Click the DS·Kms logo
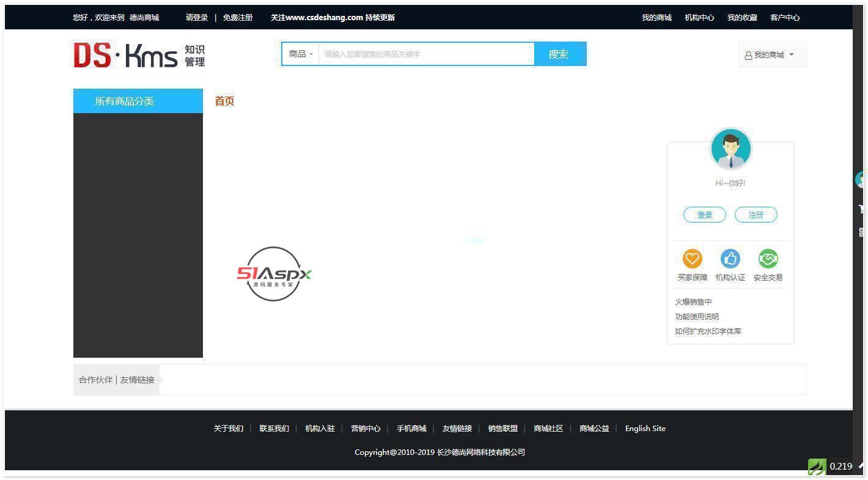 coord(139,54)
